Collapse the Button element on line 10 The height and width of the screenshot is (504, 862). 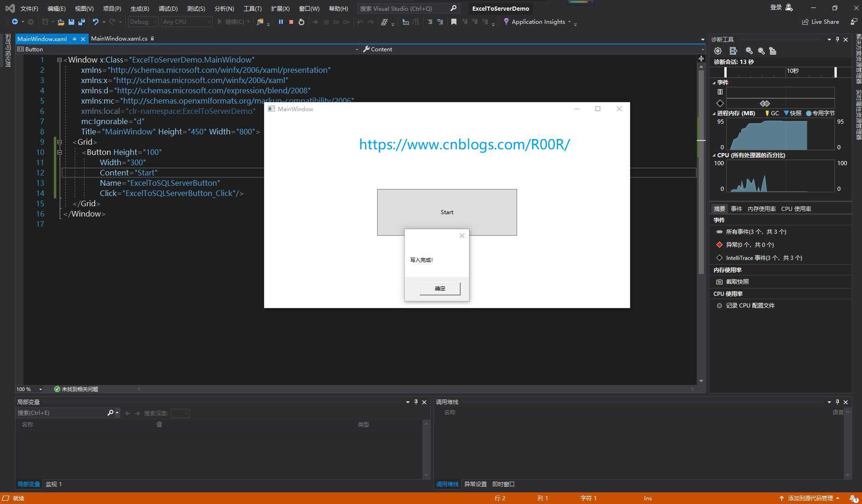coord(59,152)
